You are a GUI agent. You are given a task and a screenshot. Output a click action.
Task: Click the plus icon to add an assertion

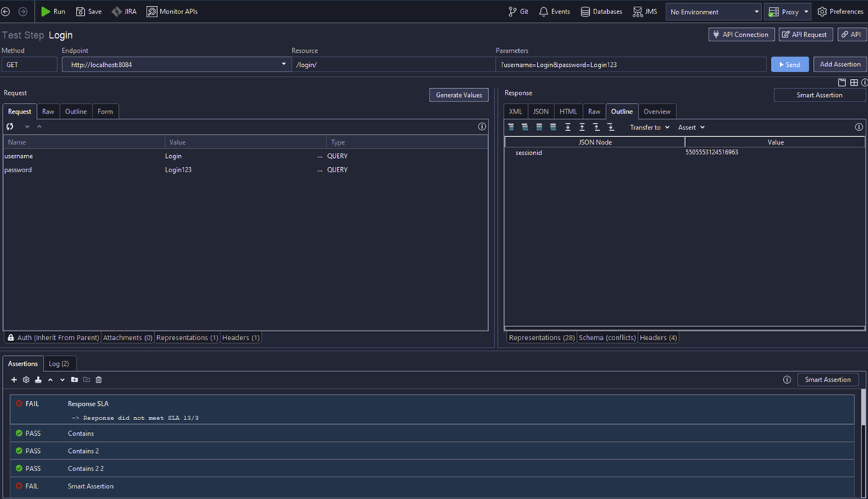tap(14, 380)
